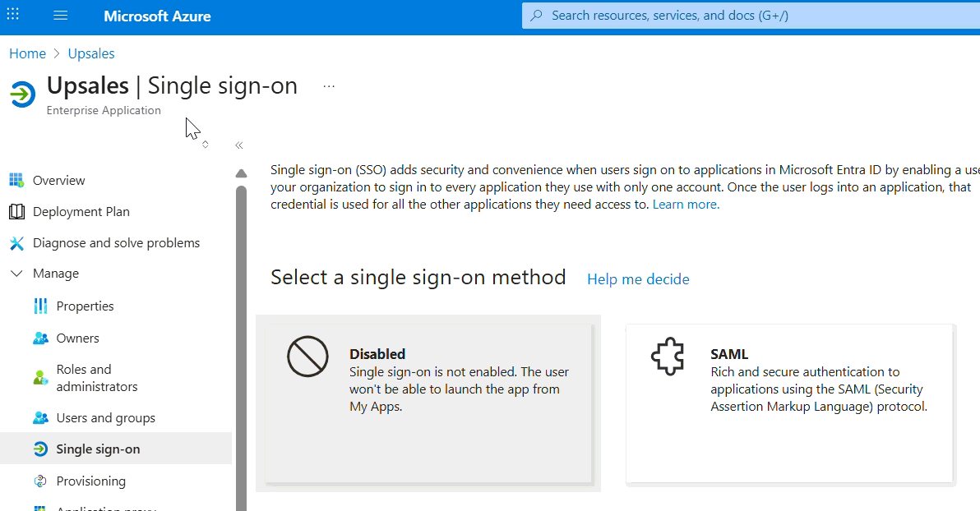
Task: Click the sidebar scrollbar up arrow
Action: (241, 173)
